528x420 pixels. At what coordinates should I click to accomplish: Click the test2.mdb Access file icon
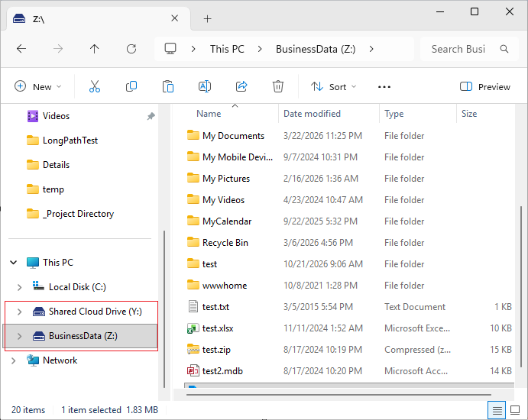193,371
